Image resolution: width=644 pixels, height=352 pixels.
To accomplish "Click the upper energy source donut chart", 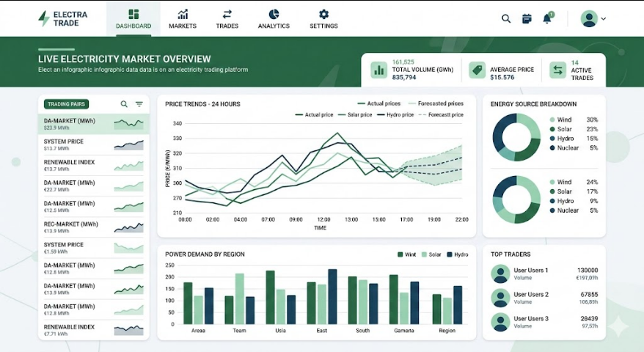I will [x=516, y=137].
